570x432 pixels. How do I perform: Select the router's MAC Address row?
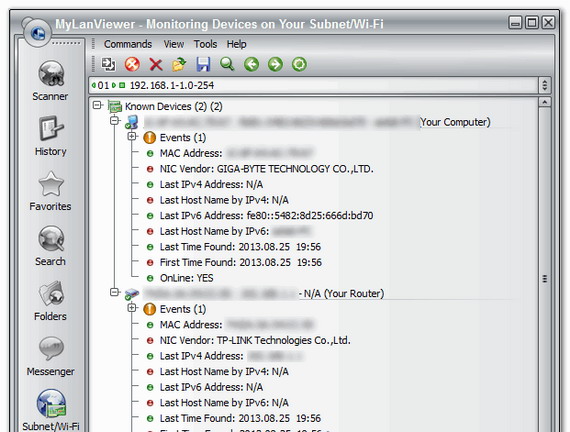pyautogui.click(x=236, y=325)
